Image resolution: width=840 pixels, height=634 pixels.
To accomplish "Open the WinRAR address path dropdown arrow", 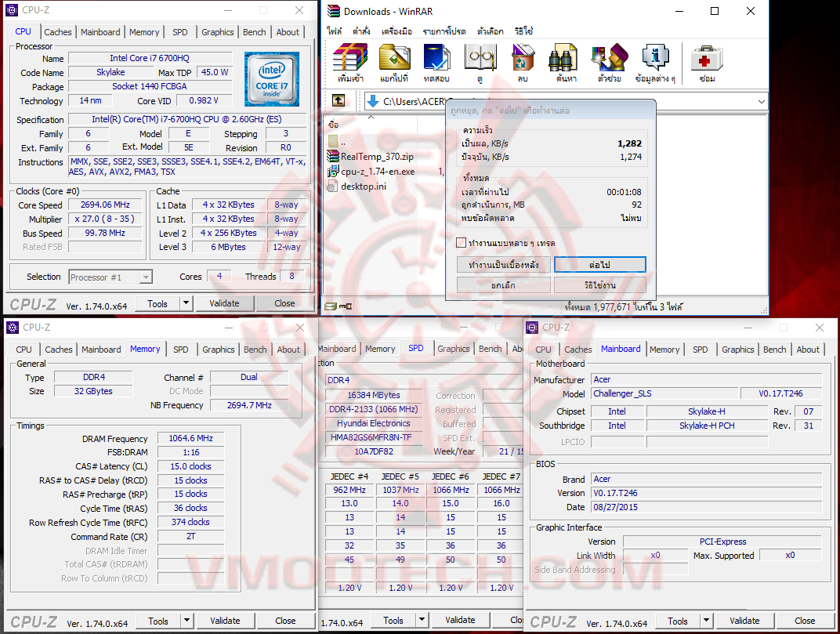I will point(762,101).
